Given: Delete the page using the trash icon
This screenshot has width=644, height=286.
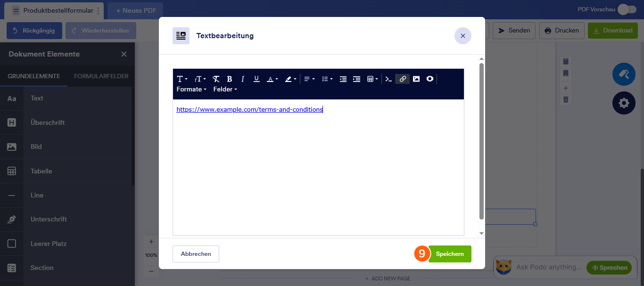Looking at the screenshot, I should 566,99.
